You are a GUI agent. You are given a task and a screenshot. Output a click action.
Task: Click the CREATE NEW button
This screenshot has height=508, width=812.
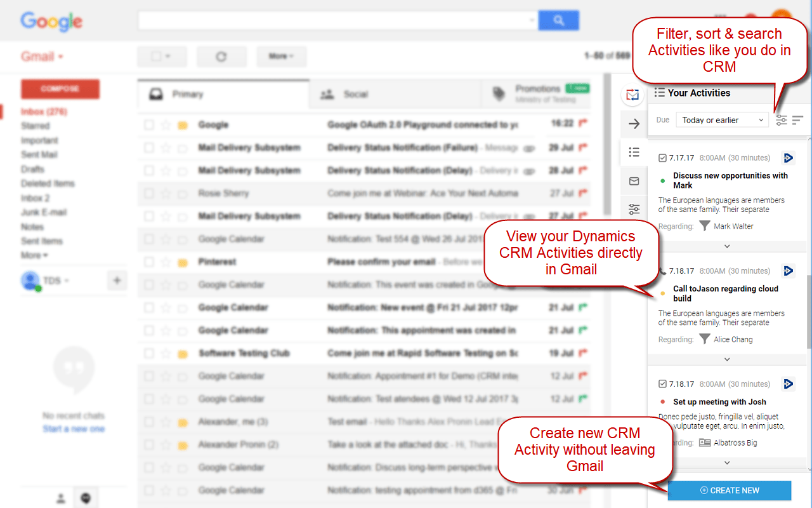pos(730,490)
